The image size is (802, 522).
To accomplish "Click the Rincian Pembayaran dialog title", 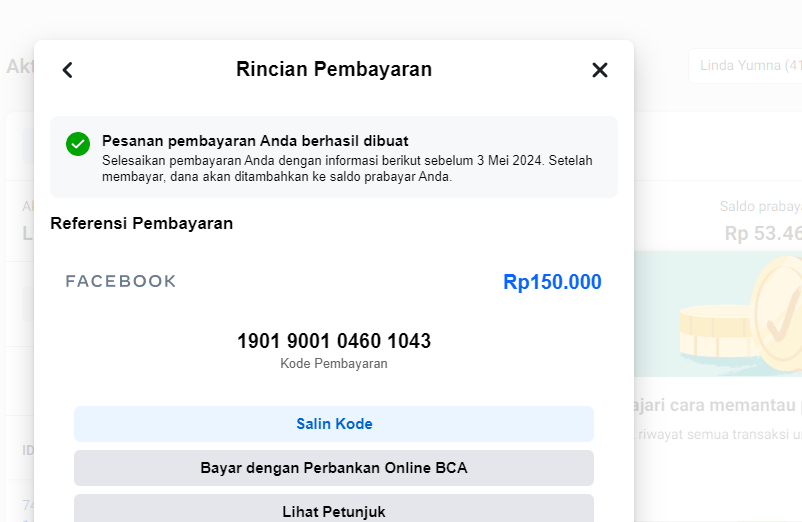I will click(334, 69).
